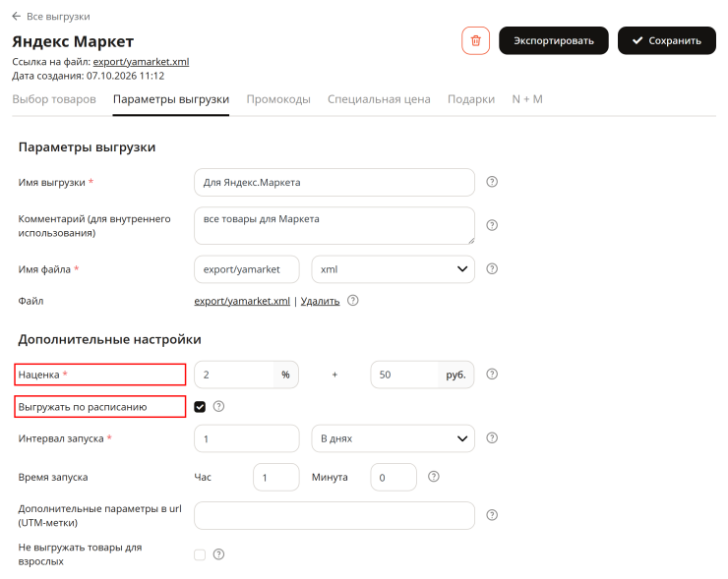The image size is (728, 579).
Task: Click the Яндекс Маркет page title
Action: tap(73, 41)
